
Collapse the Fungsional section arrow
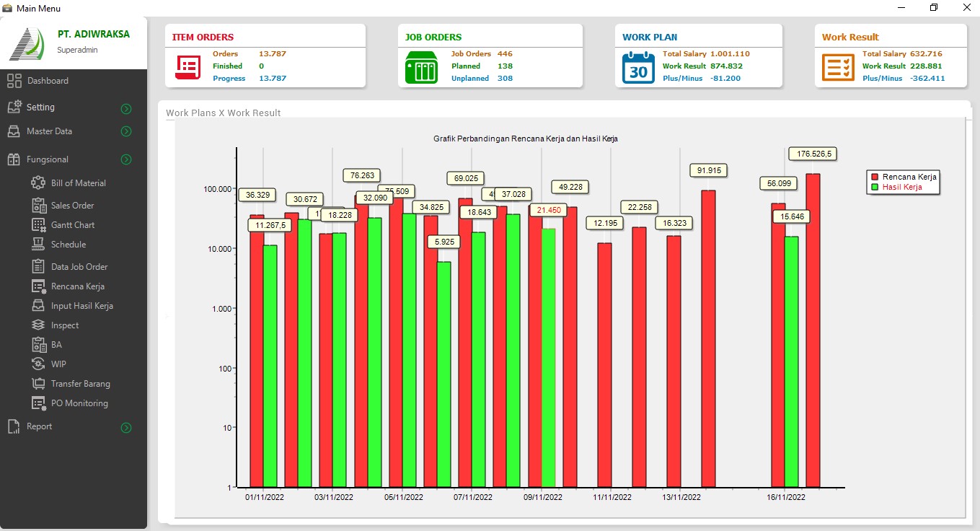[x=126, y=159]
